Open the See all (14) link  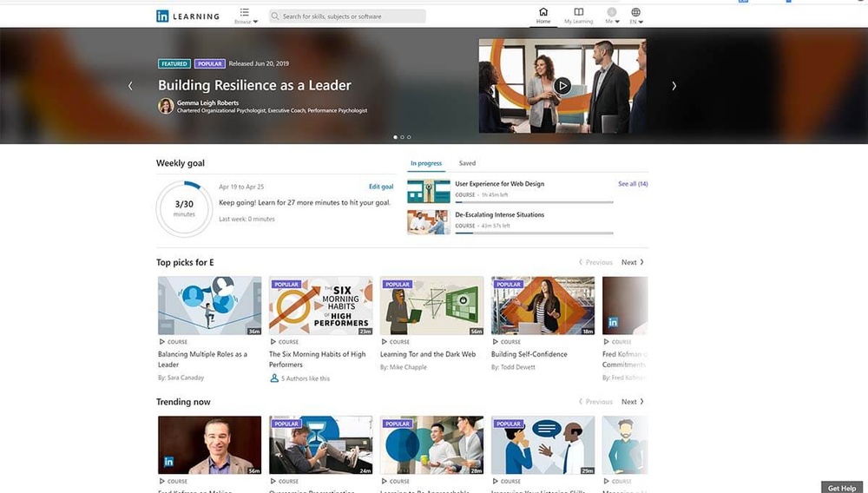633,184
